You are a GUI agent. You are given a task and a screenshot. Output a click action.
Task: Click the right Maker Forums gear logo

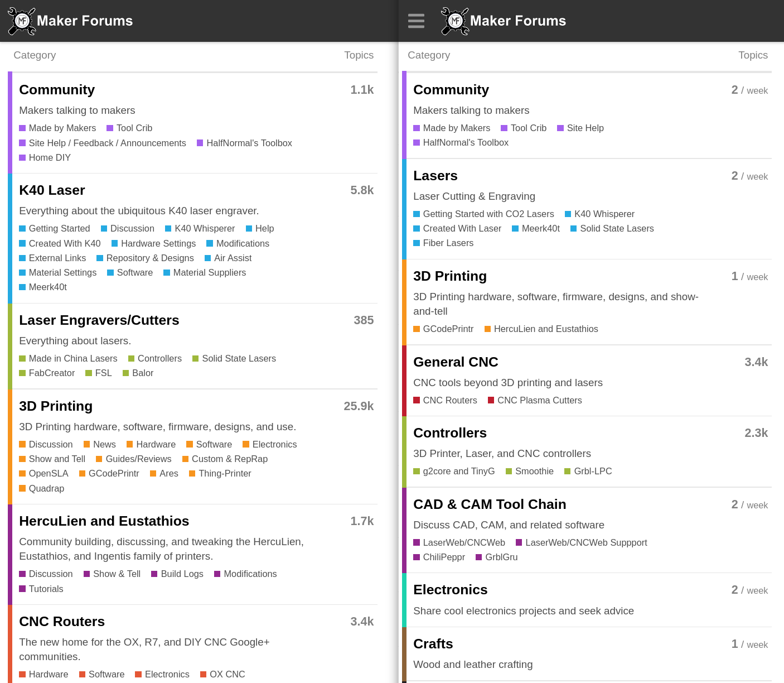point(455,21)
